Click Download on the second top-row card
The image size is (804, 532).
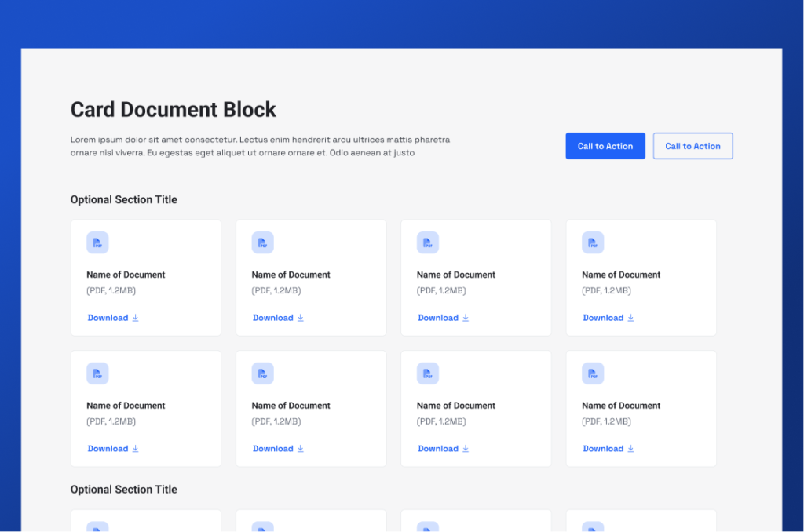[x=272, y=318]
